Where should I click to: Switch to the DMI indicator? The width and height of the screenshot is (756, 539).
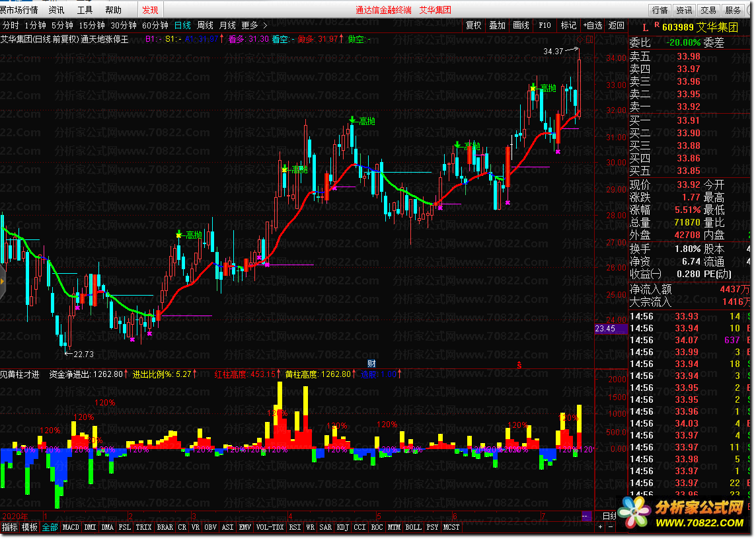(x=90, y=527)
